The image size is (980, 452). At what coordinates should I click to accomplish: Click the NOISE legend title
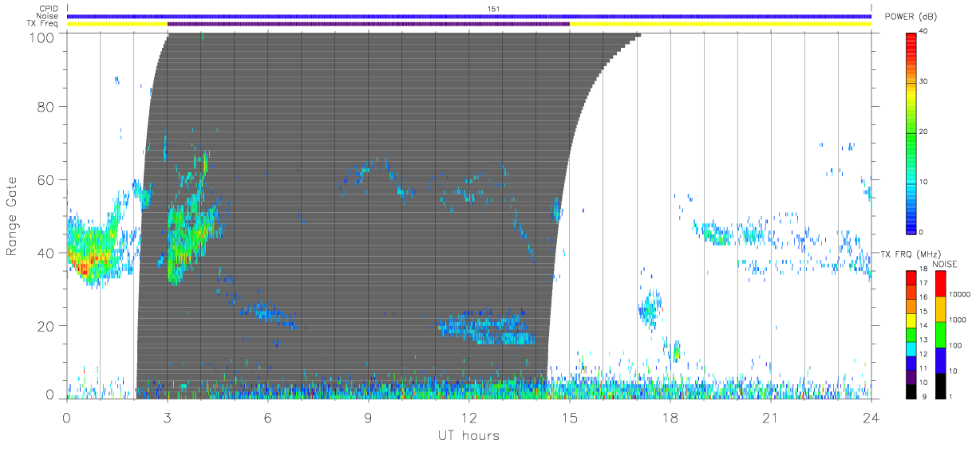[x=946, y=264]
